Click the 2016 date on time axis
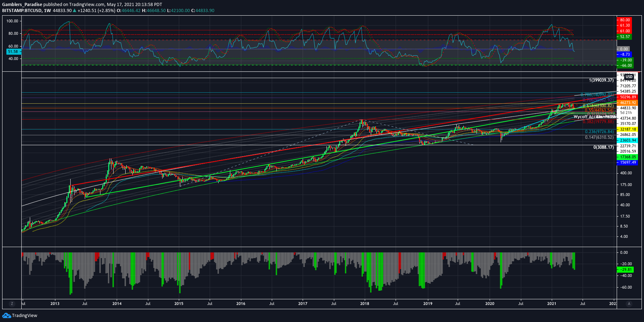This screenshot has height=322, width=644. 241,304
